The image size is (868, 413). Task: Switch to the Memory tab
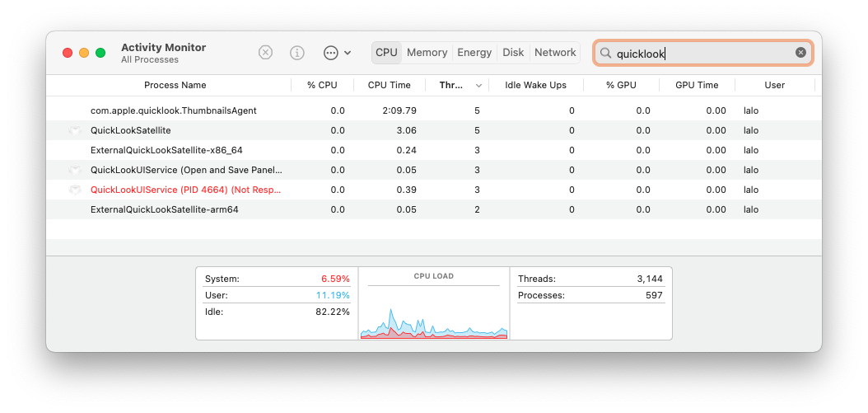point(427,53)
